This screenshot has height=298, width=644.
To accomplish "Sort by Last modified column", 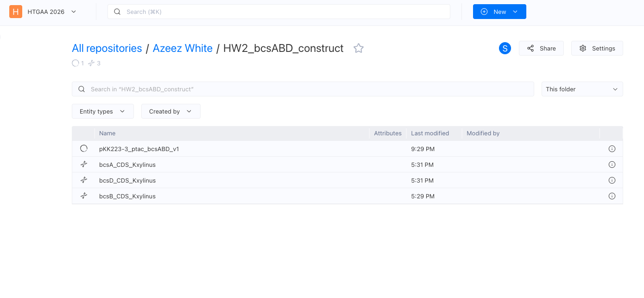I will click(x=430, y=133).
